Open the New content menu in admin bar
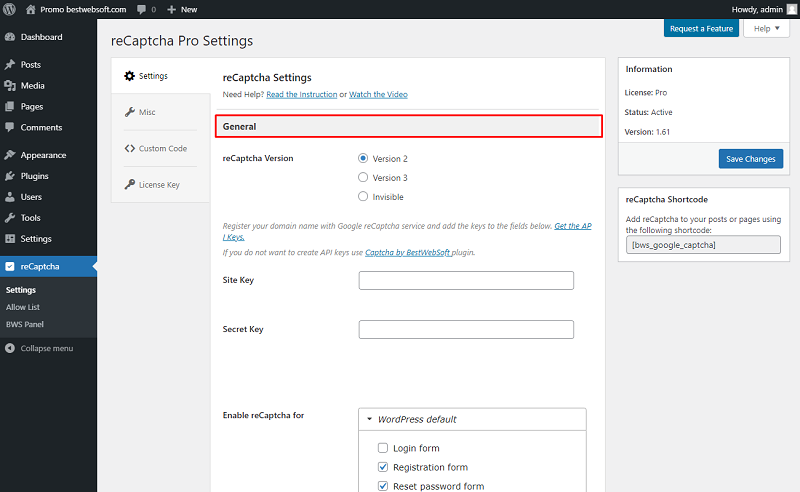This screenshot has width=800, height=492. coord(182,9)
